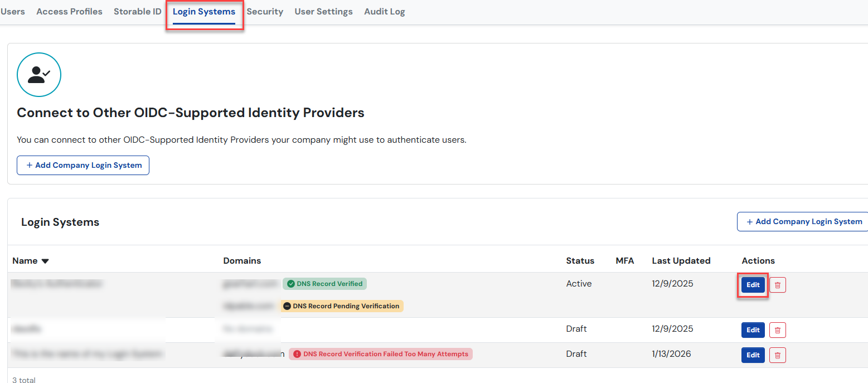Click the DNS Record Verified badge

(324, 284)
